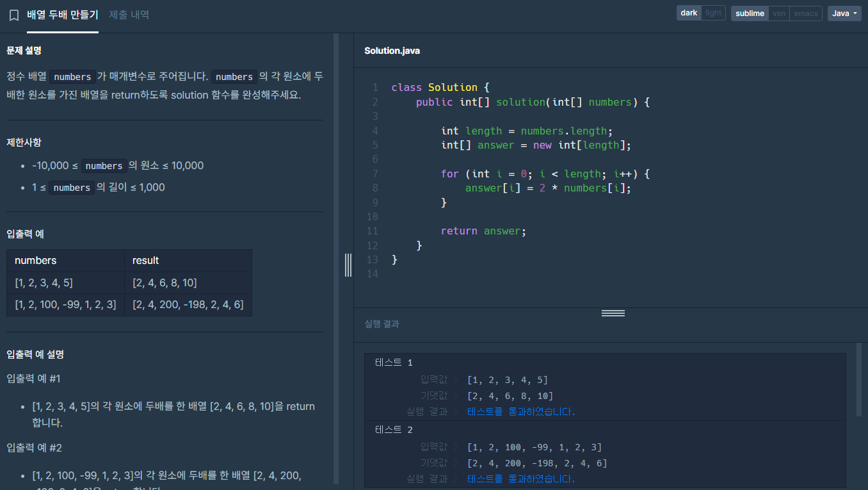
Task: Enable vim keybindings
Action: (x=778, y=12)
